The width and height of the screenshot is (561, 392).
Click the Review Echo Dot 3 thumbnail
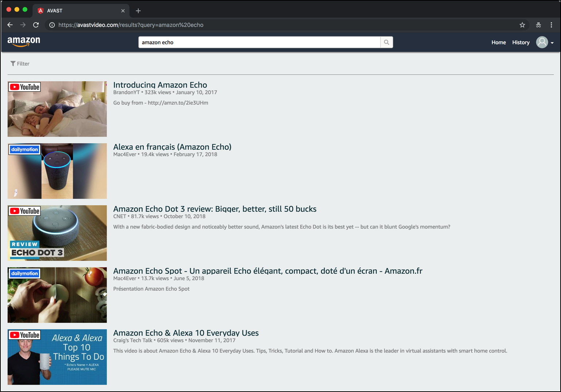[x=57, y=233]
